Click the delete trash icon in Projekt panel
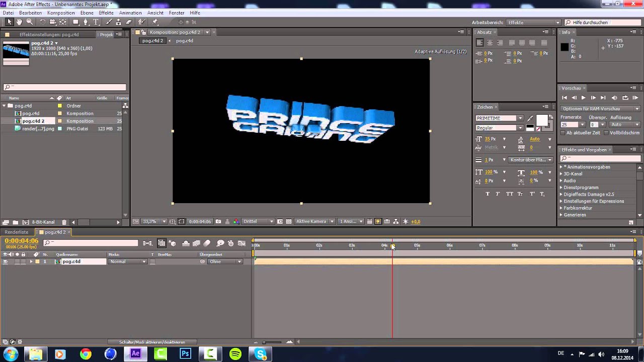This screenshot has height=362, width=644. 64,222
